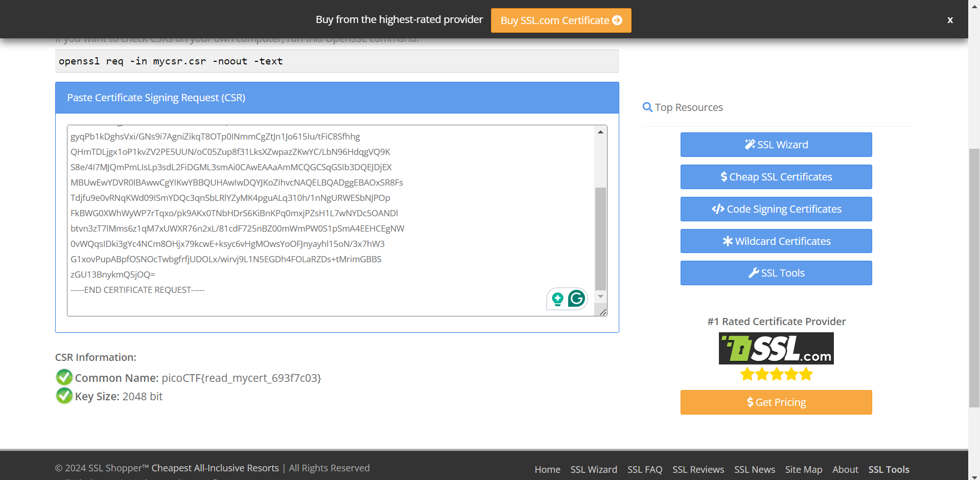Open About in the footer
Screen dimensions: 980x480
[x=845, y=469]
